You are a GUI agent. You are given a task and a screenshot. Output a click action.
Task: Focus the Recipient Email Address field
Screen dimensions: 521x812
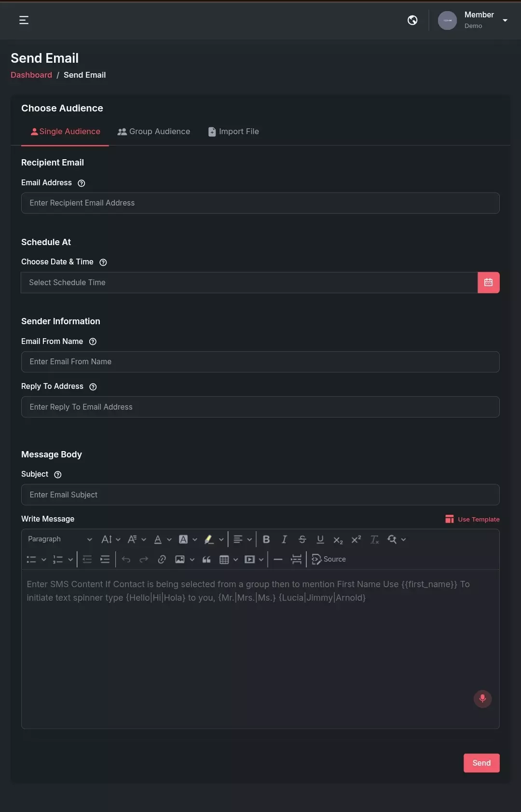tap(260, 203)
